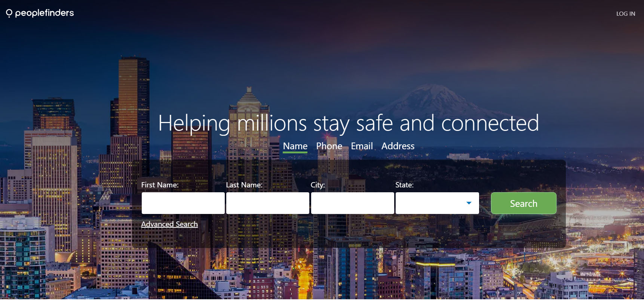Screen dimensions: 644x300
Task: Click the peoplefinders magnifier logo icon
Action: point(9,13)
